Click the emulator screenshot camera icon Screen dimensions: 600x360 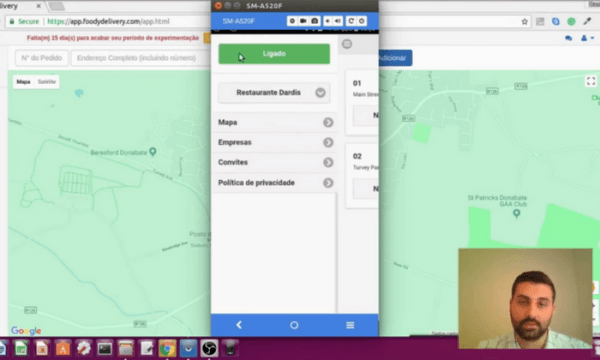315,21
